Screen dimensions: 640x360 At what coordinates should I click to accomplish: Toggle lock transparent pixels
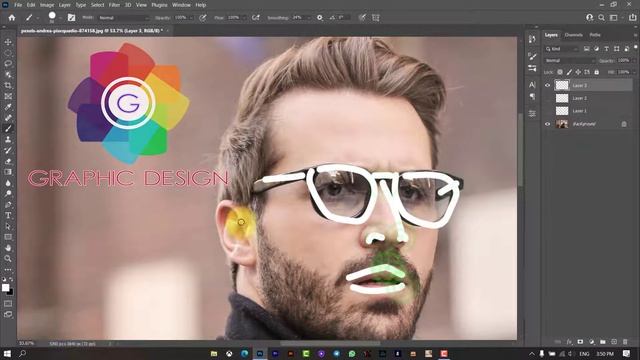coord(560,72)
